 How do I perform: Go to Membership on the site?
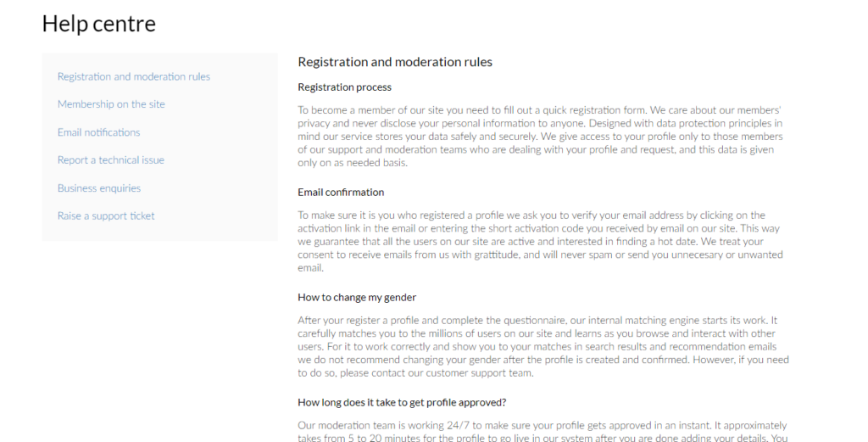(111, 104)
